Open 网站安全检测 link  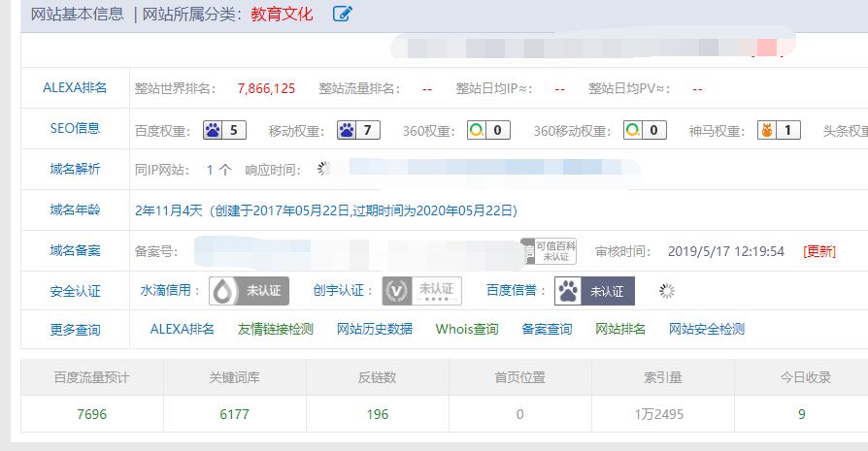tap(707, 330)
